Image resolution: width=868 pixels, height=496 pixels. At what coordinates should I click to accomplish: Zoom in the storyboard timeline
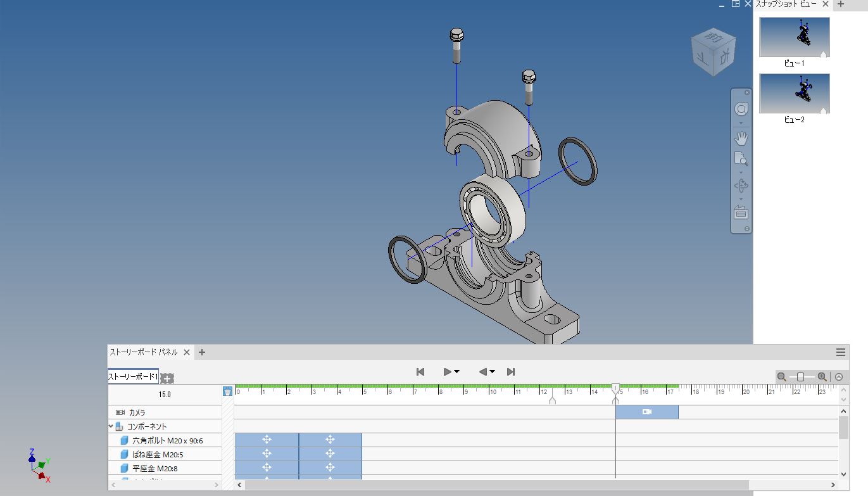[822, 377]
